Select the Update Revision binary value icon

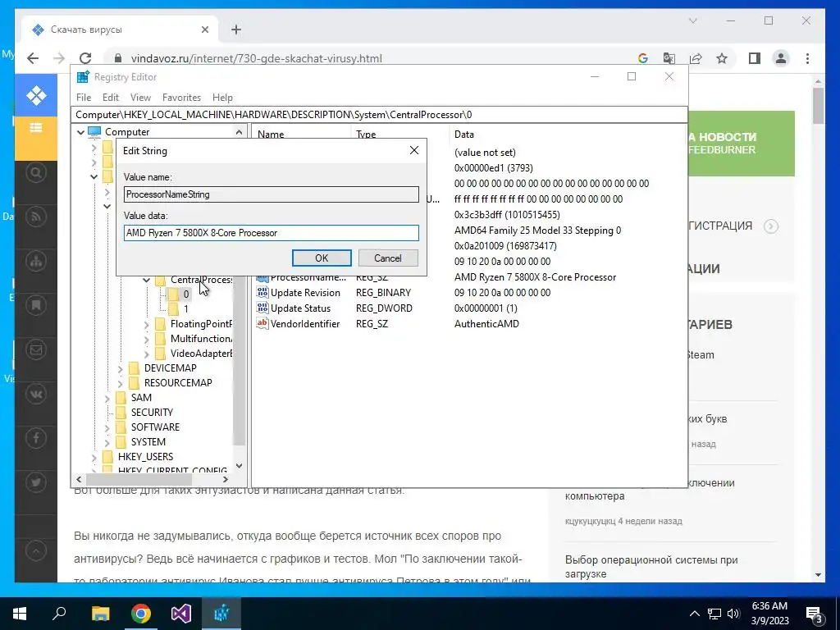coord(262,293)
